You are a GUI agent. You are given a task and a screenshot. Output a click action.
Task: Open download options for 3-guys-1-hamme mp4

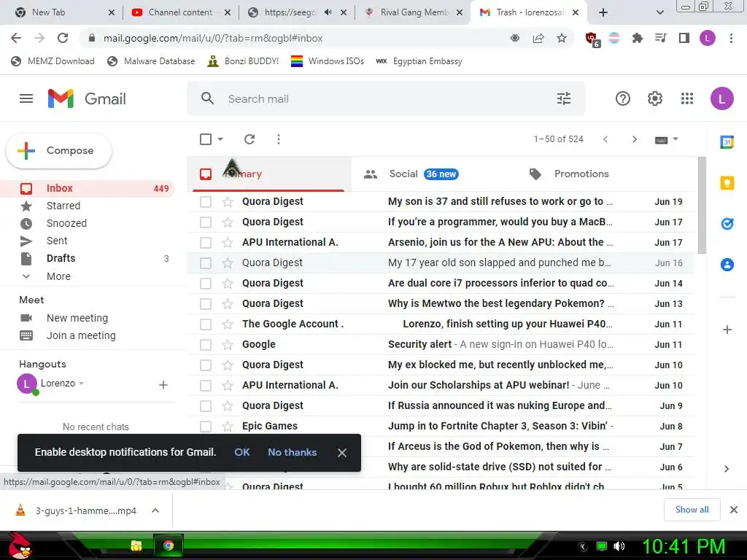tap(155, 510)
